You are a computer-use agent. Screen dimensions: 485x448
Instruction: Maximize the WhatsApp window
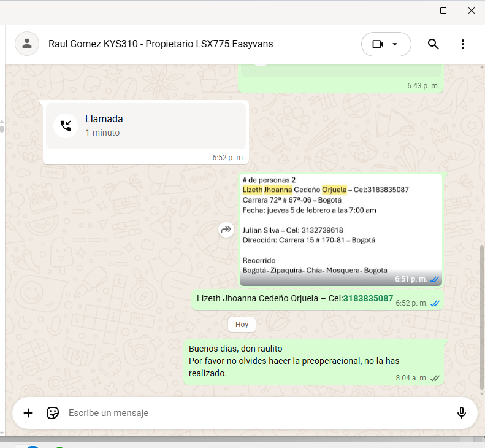pos(443,10)
